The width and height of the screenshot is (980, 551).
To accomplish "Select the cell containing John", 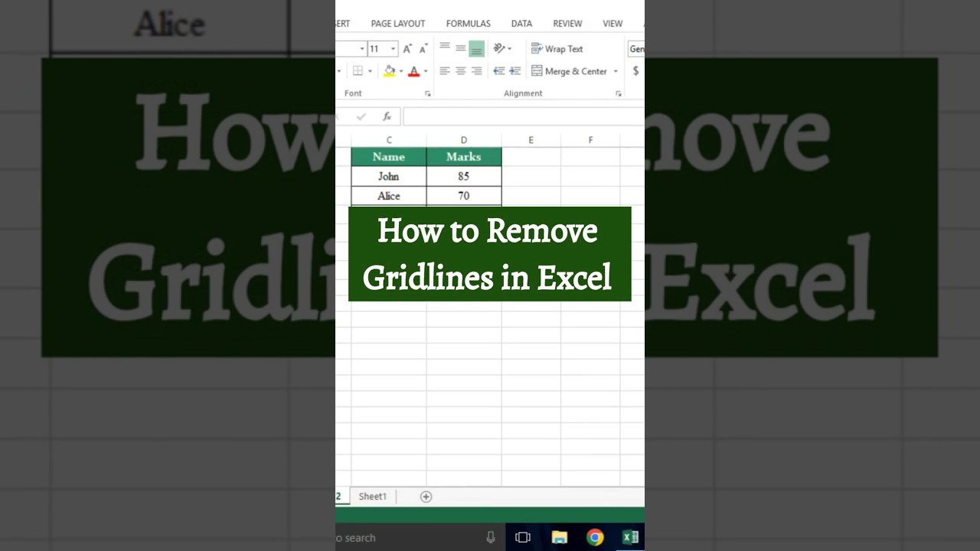I will click(389, 176).
